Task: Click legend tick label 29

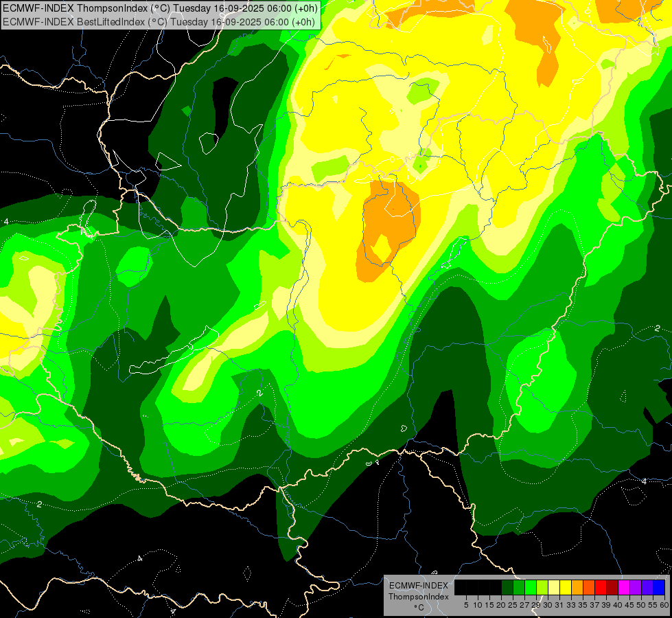Action: [537, 605]
